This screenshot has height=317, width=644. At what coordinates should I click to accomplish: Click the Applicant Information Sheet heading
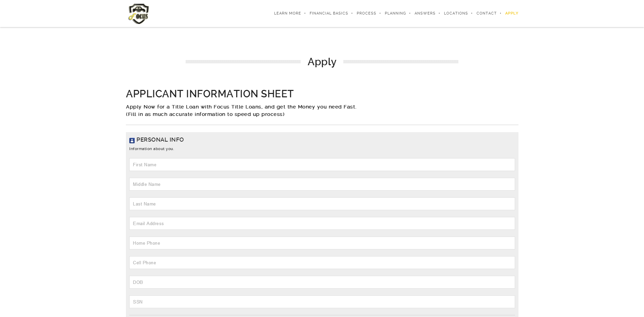click(209, 94)
